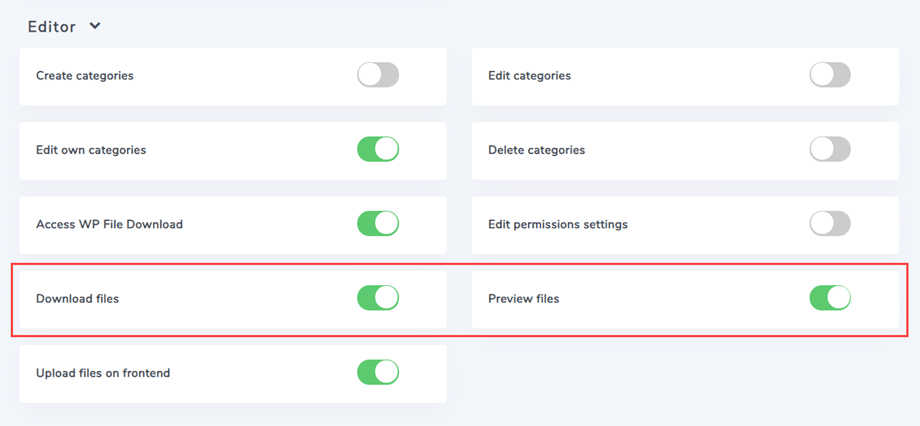Turn off the Preview files switch
The image size is (920, 426).
click(830, 298)
